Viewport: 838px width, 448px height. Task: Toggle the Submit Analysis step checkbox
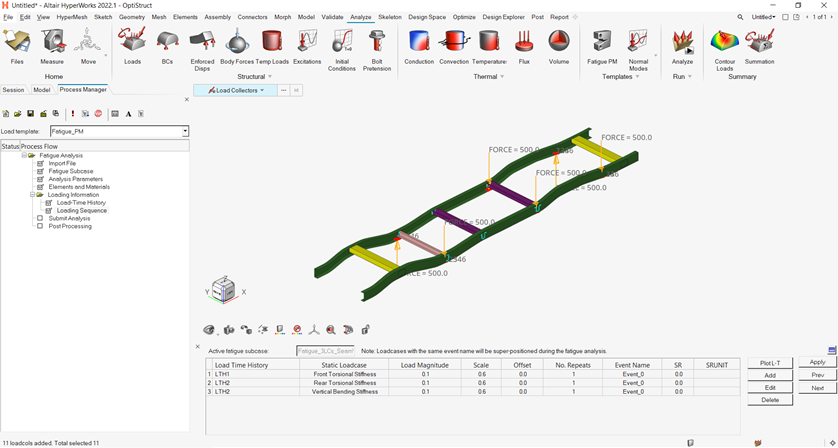[40, 218]
